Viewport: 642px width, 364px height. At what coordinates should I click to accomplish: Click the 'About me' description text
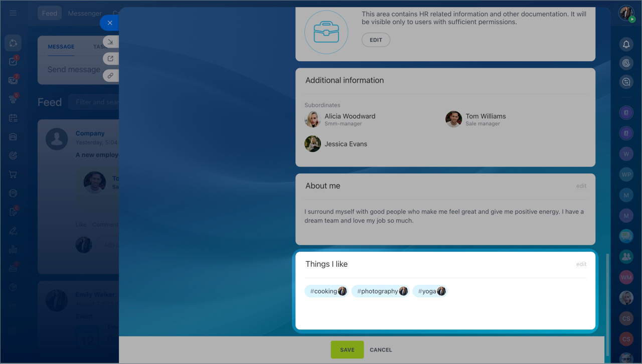(444, 216)
